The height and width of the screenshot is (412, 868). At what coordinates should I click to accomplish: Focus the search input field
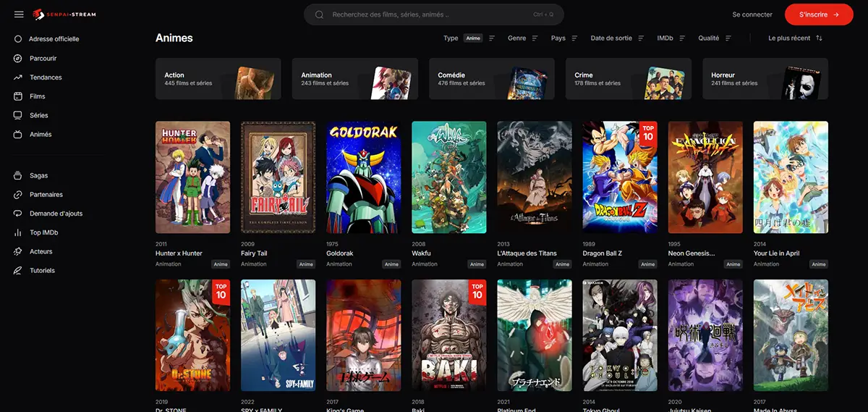click(x=434, y=14)
